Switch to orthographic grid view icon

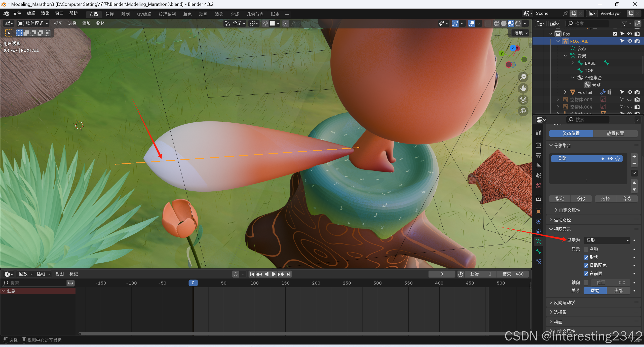click(523, 111)
